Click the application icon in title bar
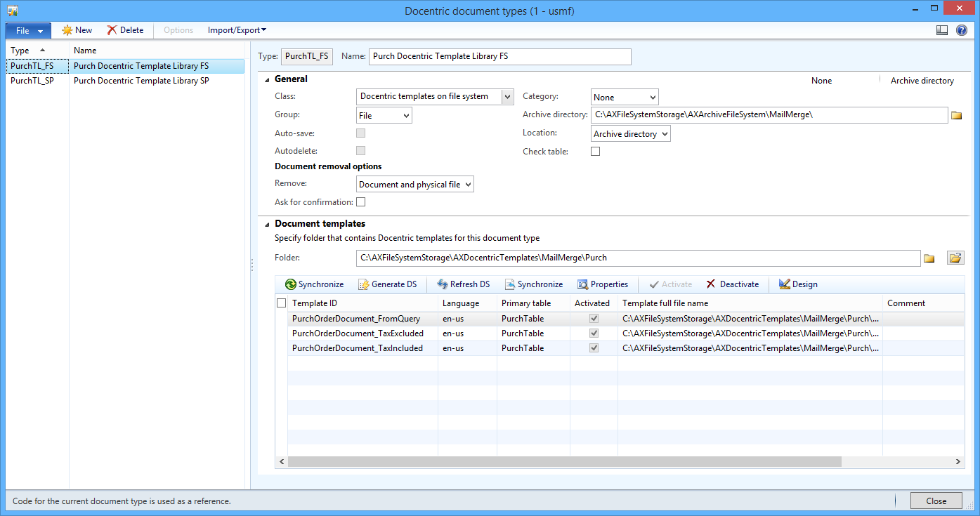The image size is (980, 516). (x=12, y=11)
